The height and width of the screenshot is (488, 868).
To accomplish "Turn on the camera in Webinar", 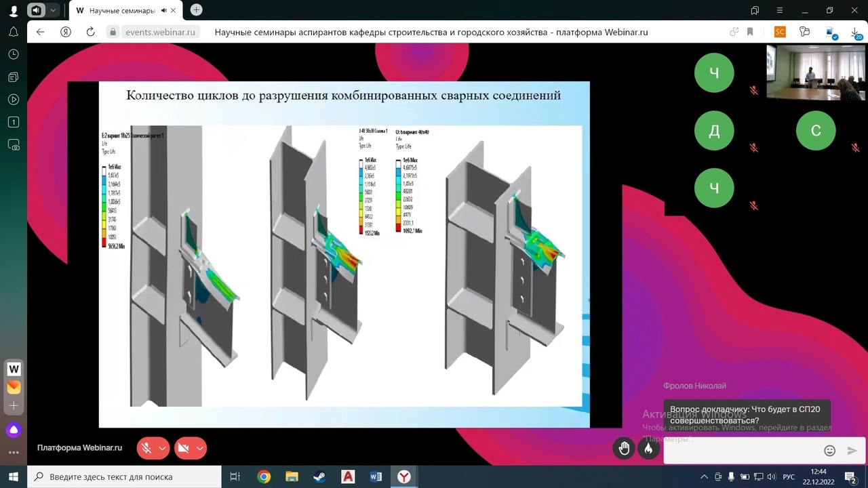I will (x=182, y=448).
